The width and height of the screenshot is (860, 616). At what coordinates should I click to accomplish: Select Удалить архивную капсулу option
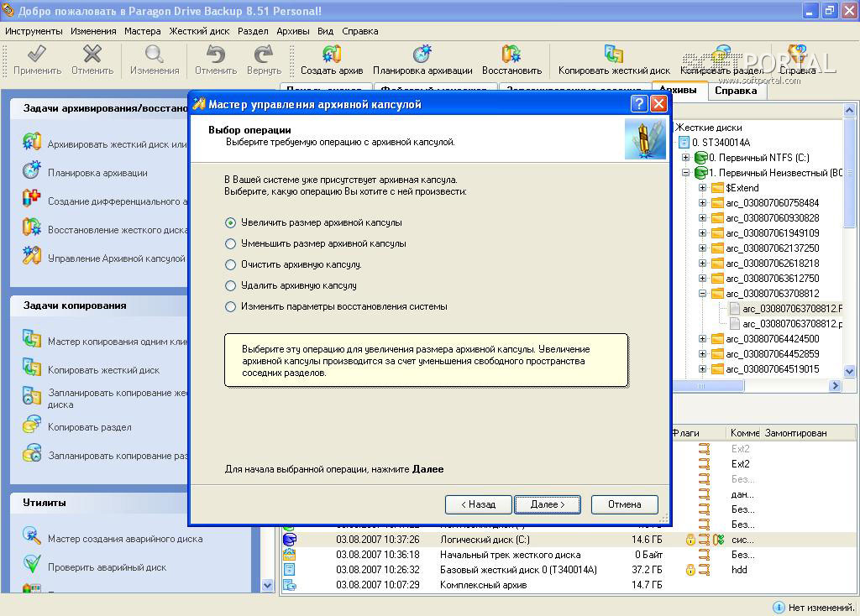pyautogui.click(x=291, y=285)
